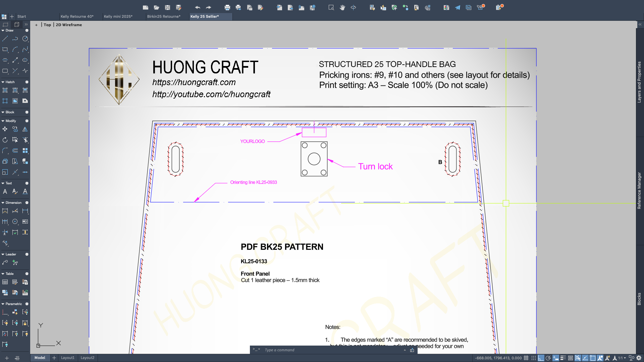Viewport: 644px width, 362px height.
Task: Select the Rectangle tool
Action: tap(5, 50)
